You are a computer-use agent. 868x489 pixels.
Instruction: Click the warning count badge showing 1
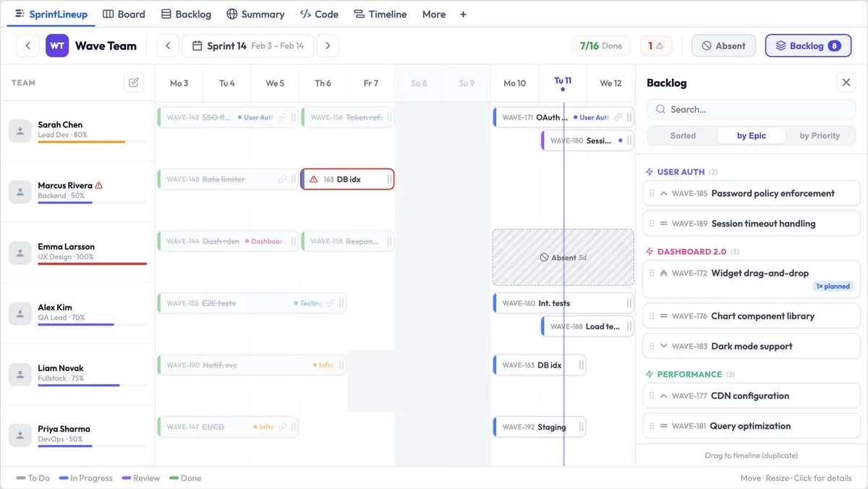pyautogui.click(x=656, y=46)
